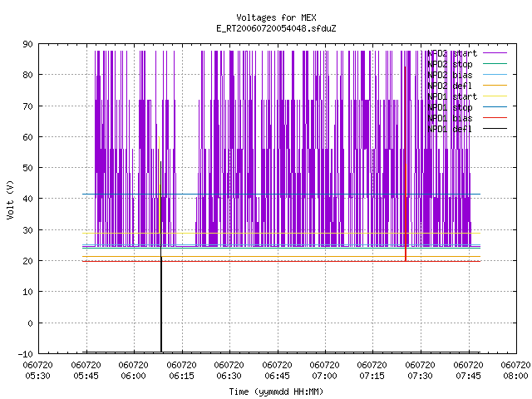Click the 'Volt (V)' y-axis label
Viewport: 532px width, 399px height.
point(10,199)
